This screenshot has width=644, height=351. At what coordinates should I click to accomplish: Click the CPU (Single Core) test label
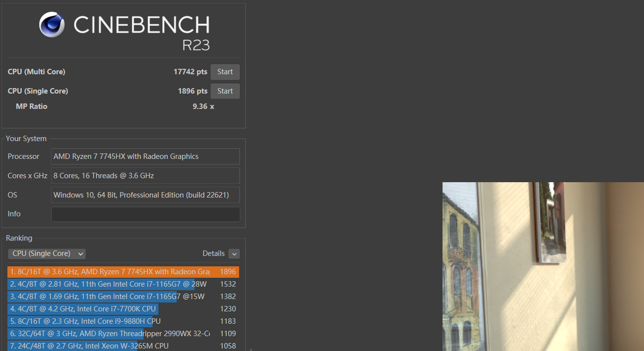[38, 91]
